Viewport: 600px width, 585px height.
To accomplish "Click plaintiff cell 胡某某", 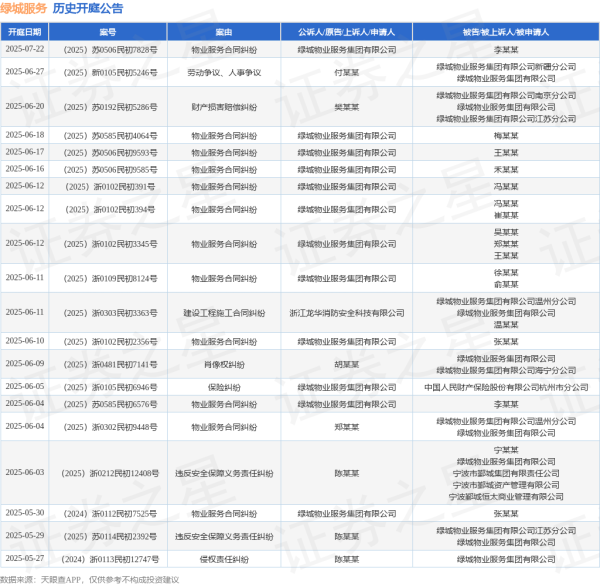I will pos(346,364).
